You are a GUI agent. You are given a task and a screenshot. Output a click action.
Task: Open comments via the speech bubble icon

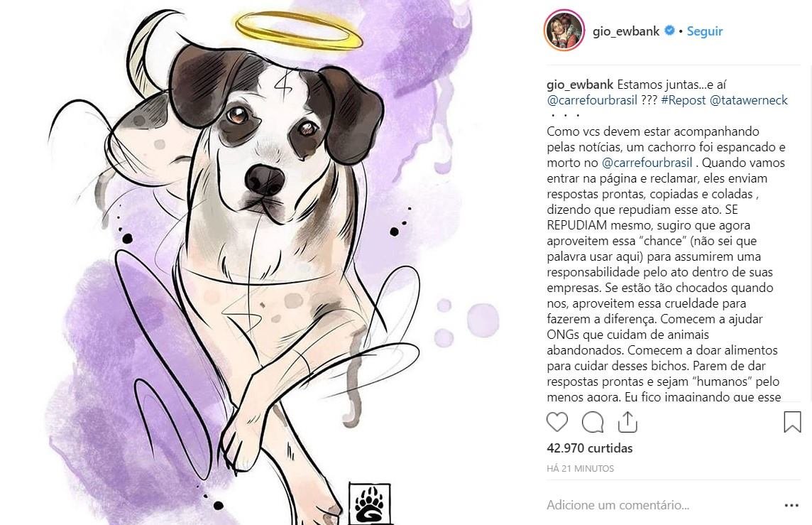tap(593, 422)
